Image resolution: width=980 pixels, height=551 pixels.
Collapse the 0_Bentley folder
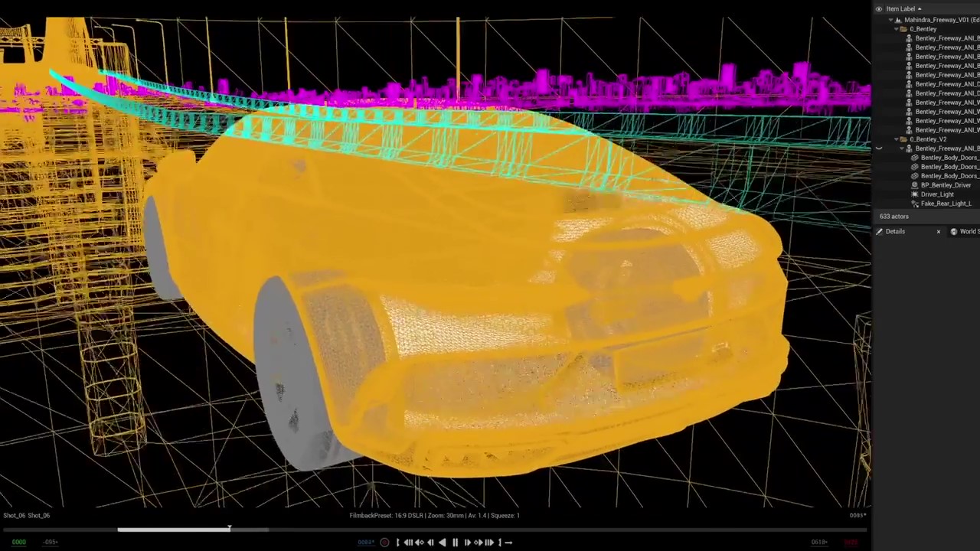point(897,29)
